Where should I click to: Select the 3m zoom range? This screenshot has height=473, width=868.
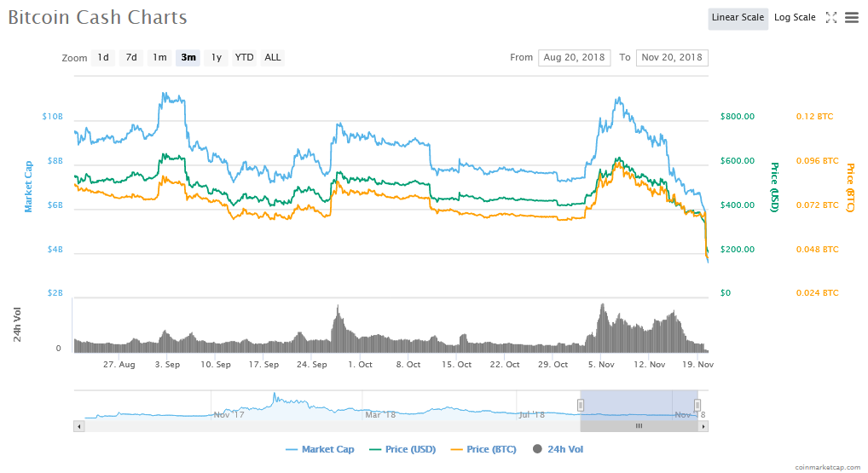(x=188, y=58)
